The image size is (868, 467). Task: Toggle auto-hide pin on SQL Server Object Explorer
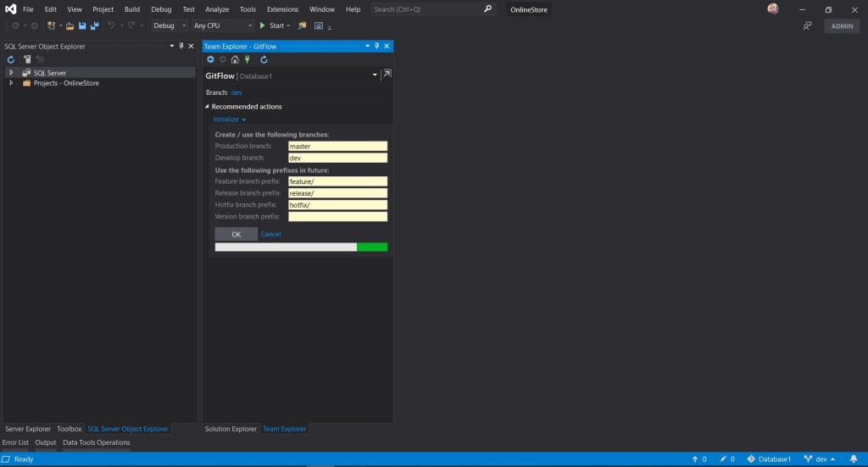pos(181,46)
